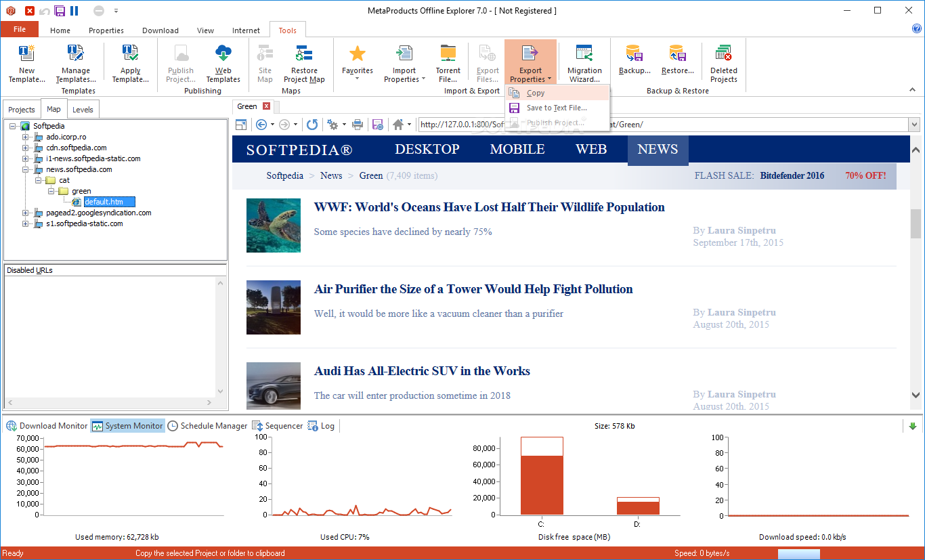Expand the s1.softpedia-static.com node

(26, 223)
